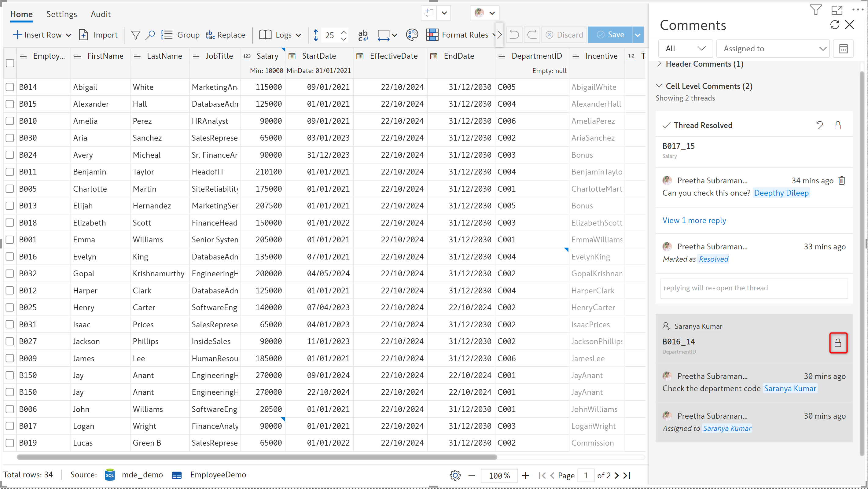Select the header select-all checkbox
The image size is (868, 489).
click(10, 63)
